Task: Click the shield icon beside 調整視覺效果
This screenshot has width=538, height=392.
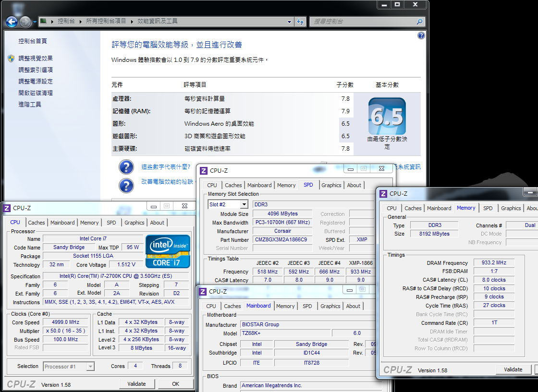Action: click(11, 58)
